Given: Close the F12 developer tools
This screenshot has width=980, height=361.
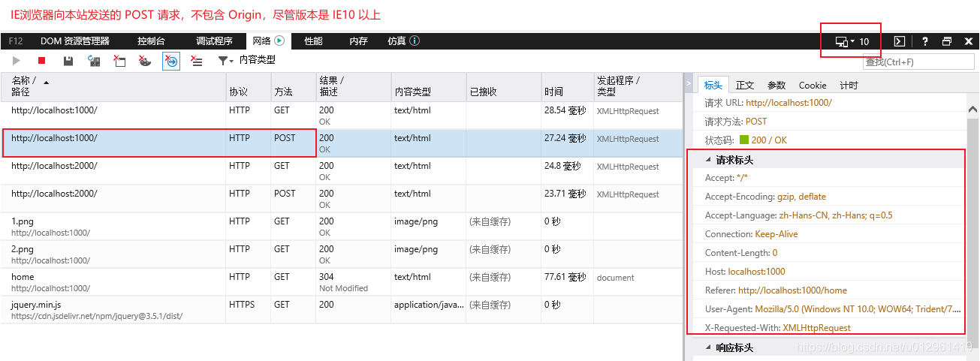Looking at the screenshot, I should pos(969,41).
